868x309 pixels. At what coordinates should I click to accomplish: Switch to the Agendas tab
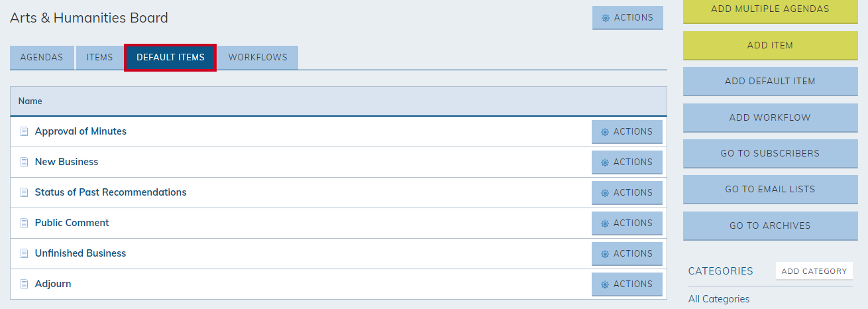point(42,58)
